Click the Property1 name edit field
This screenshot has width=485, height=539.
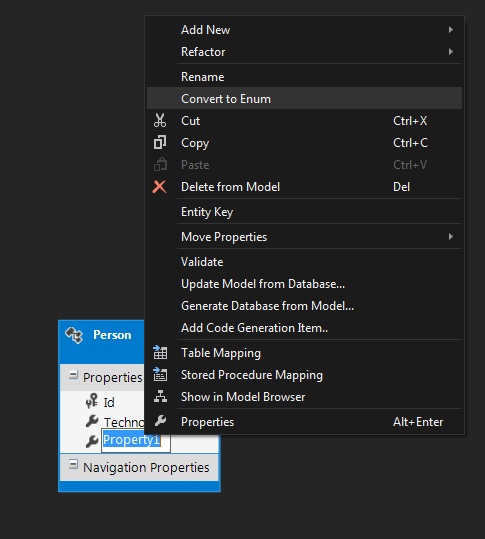tap(136, 440)
